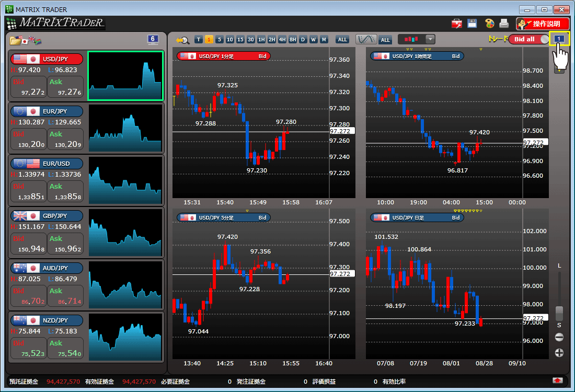Select the NZD/JPY currency pair
This screenshot has height=392, width=575.
47,320
